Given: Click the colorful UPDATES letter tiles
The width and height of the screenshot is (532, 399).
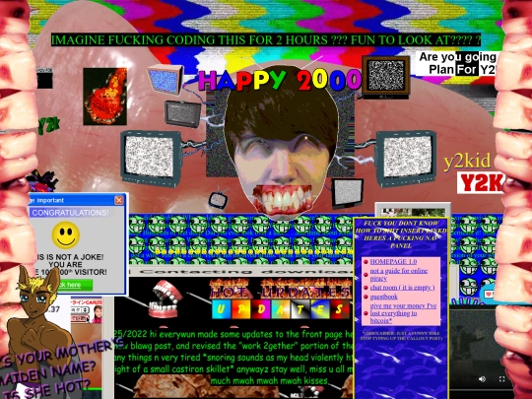Looking at the screenshot, I should [x=281, y=309].
